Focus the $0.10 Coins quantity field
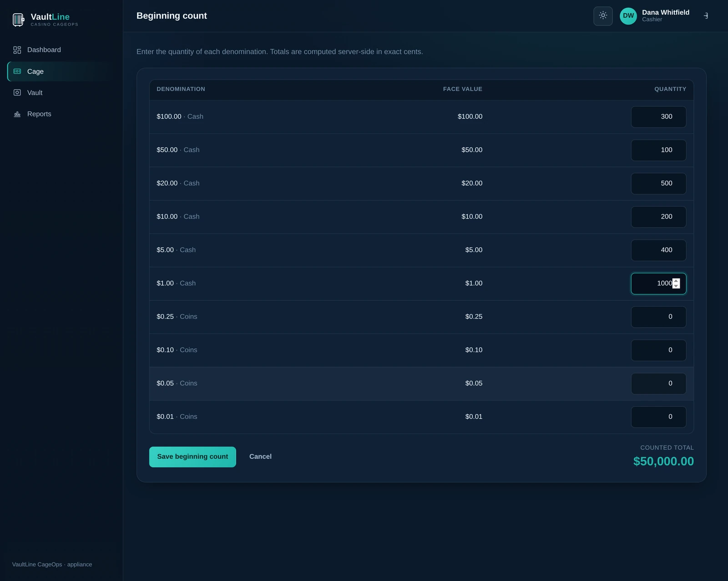The height and width of the screenshot is (581, 728). 658,350
